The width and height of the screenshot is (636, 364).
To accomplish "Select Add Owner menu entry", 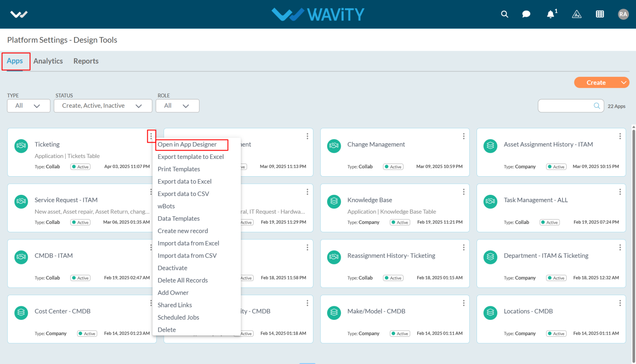I will [173, 293].
